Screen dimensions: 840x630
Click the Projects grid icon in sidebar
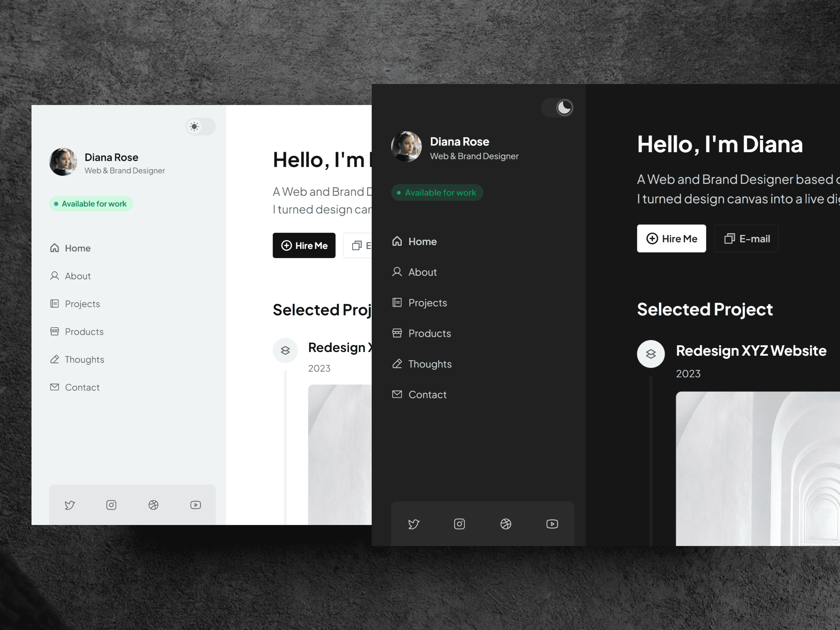54,303
